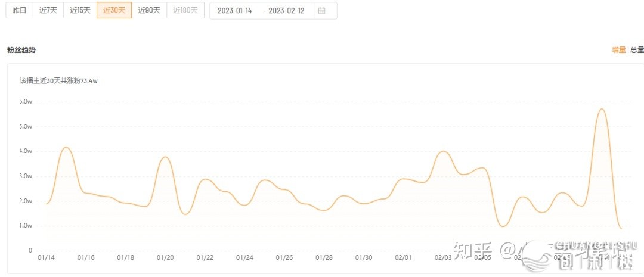Select the 昨日 time range tab
The height and width of the screenshot is (277, 644).
pos(19,11)
